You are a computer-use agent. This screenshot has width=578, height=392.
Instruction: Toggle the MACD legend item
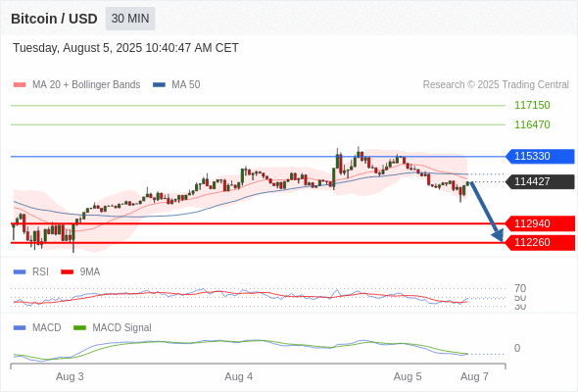pyautogui.click(x=37, y=327)
